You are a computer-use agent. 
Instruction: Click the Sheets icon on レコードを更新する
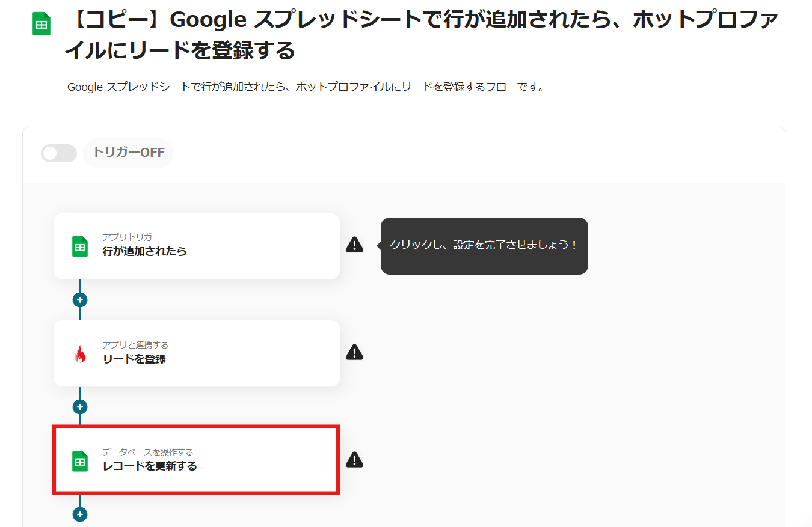click(80, 461)
